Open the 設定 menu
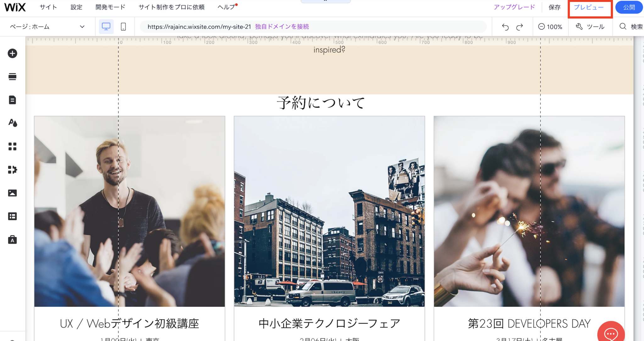644x341 pixels. 76,7
